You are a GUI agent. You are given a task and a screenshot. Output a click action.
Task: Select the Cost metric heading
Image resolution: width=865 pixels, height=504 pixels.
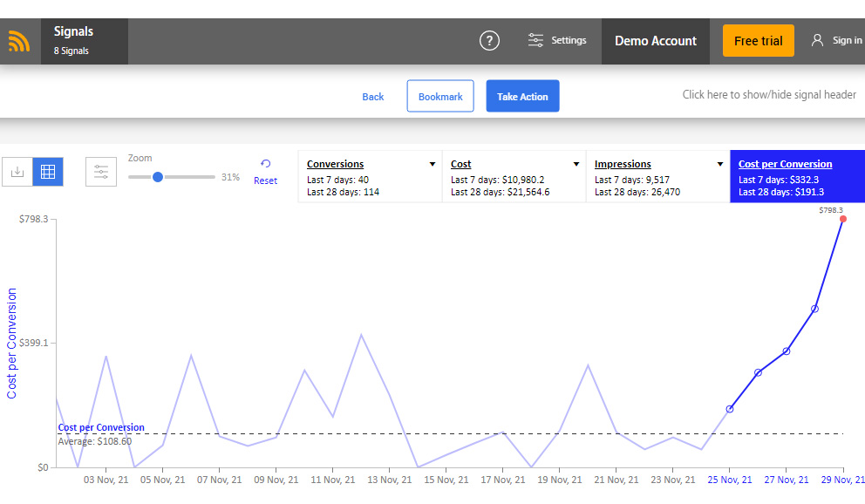point(460,164)
